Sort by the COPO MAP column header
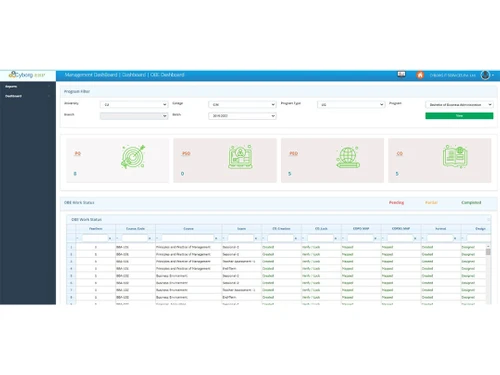This screenshot has width=500, height=375. (361, 229)
